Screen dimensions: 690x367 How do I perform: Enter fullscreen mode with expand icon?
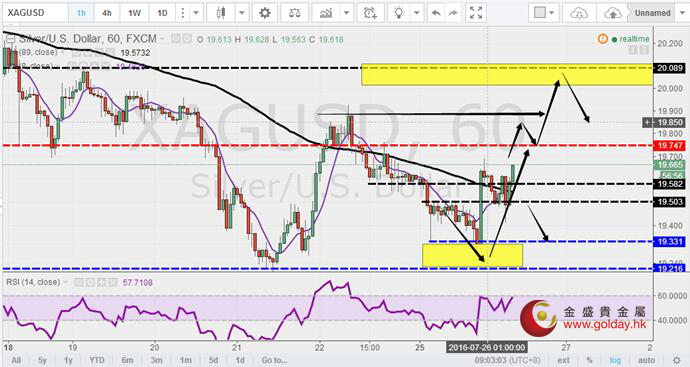(476, 13)
